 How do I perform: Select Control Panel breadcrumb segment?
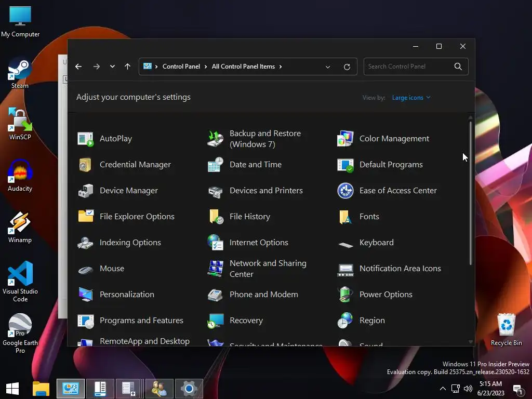click(x=181, y=66)
